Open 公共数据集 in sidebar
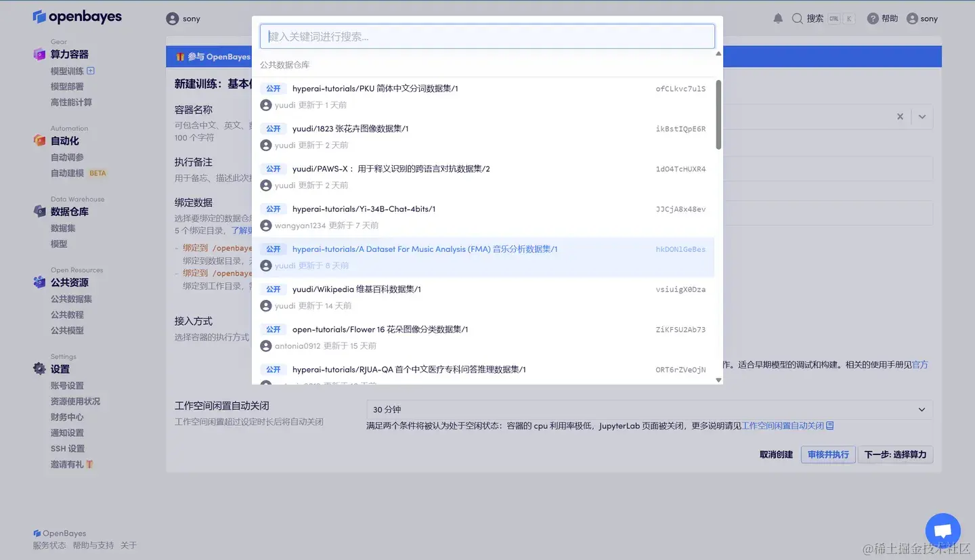Image resolution: width=975 pixels, height=560 pixels. 71,299
